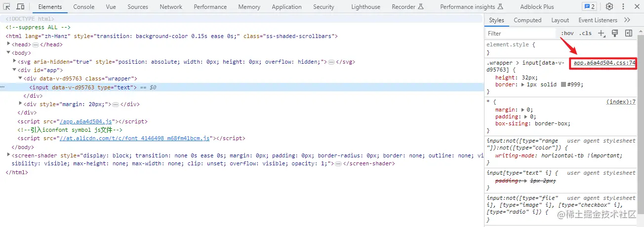This screenshot has height=227, width=644.
Task: Open the DevTools three-dot menu
Action: pos(622,6)
